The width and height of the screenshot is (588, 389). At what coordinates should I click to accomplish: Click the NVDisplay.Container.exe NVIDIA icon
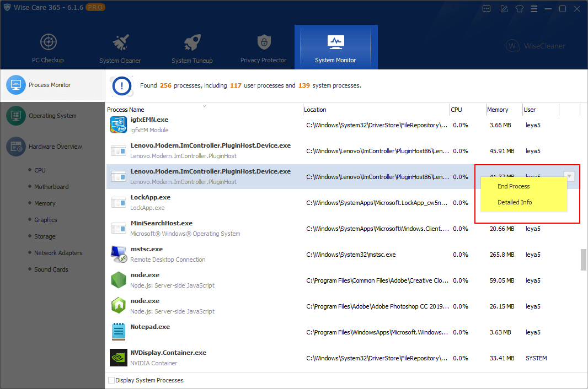click(119, 358)
